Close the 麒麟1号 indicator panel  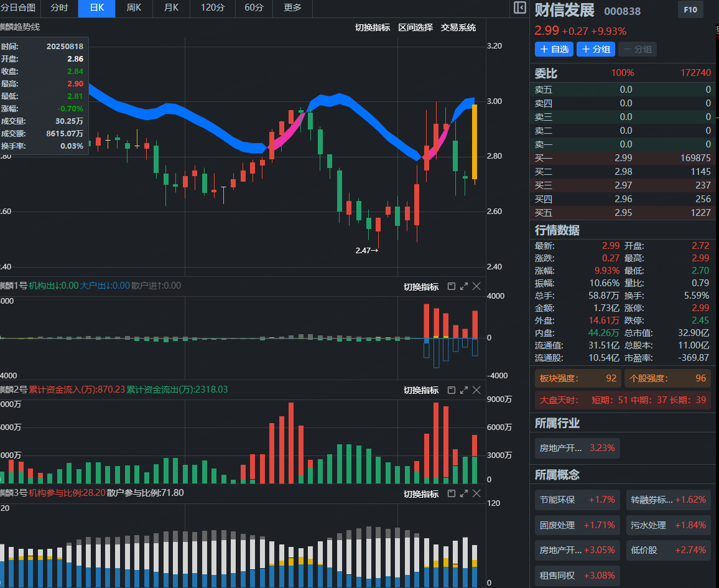pos(476,286)
